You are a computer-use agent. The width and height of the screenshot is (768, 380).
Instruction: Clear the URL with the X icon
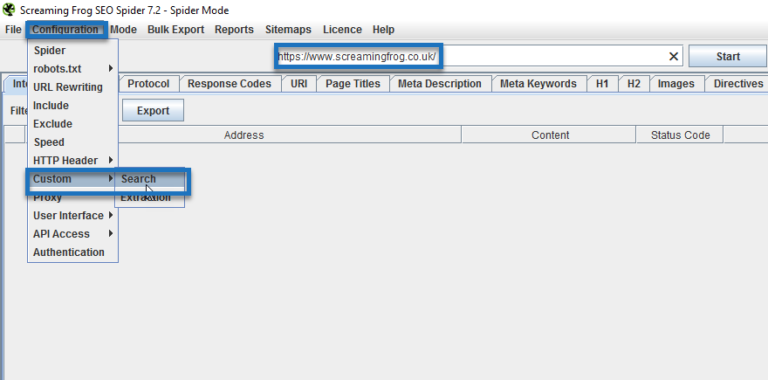coord(673,57)
